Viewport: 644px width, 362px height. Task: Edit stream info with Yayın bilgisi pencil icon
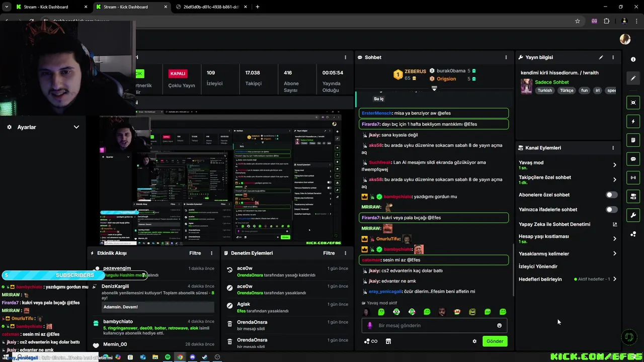point(601,57)
